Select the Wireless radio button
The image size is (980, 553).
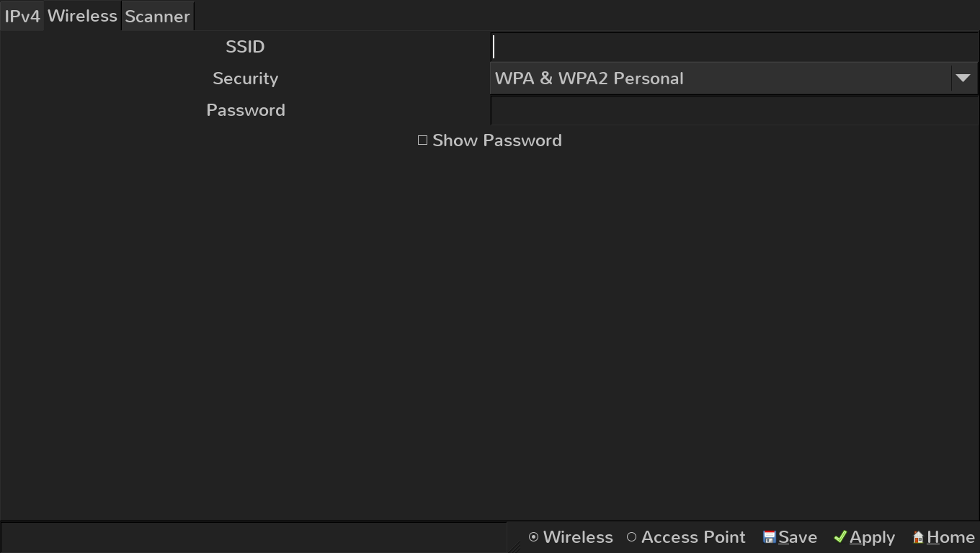pyautogui.click(x=533, y=537)
